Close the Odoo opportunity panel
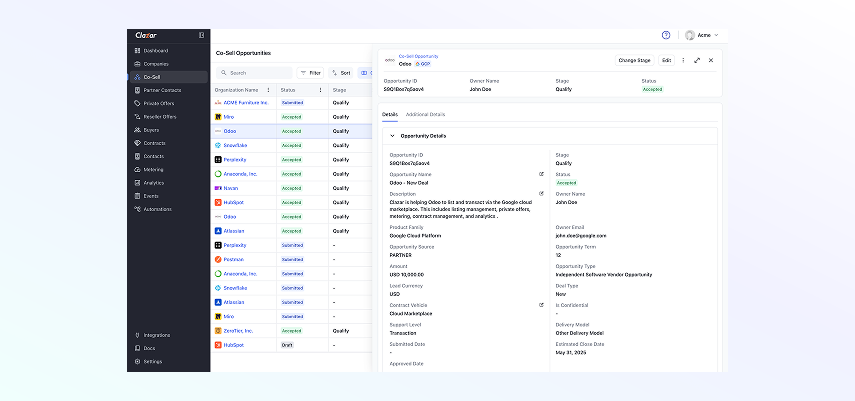The image size is (855, 401). point(711,60)
